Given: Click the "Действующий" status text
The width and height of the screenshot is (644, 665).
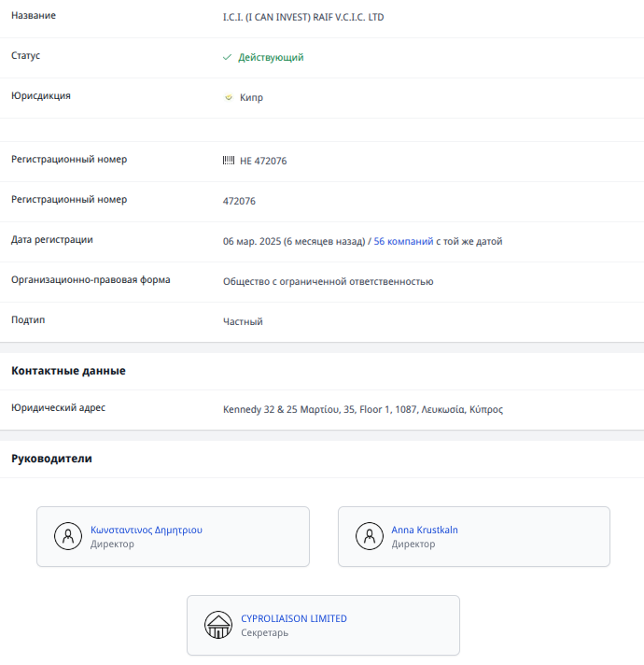Looking at the screenshot, I should tap(271, 57).
